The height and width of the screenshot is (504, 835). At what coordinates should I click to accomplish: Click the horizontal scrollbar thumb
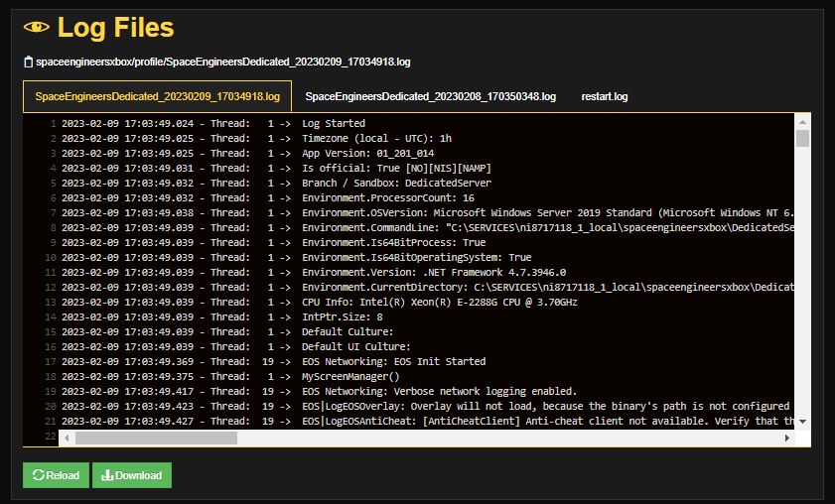pyautogui.click(x=156, y=438)
